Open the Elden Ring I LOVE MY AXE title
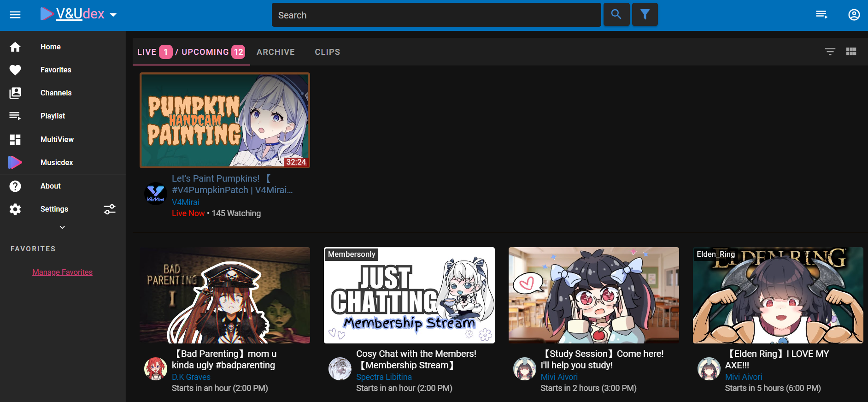This screenshot has width=868, height=402. point(777,360)
